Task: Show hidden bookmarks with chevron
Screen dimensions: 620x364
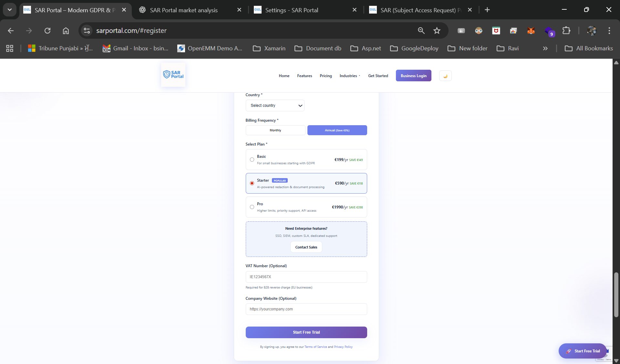Action: tap(545, 48)
